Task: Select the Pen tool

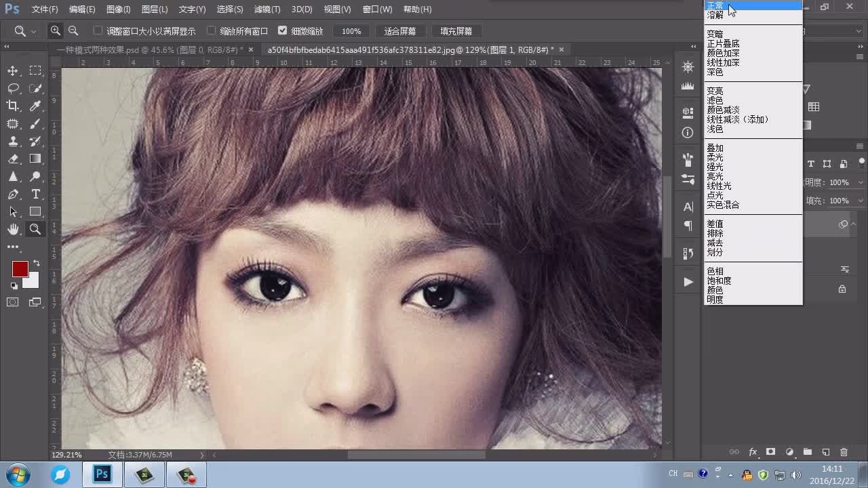Action: pos(13,195)
